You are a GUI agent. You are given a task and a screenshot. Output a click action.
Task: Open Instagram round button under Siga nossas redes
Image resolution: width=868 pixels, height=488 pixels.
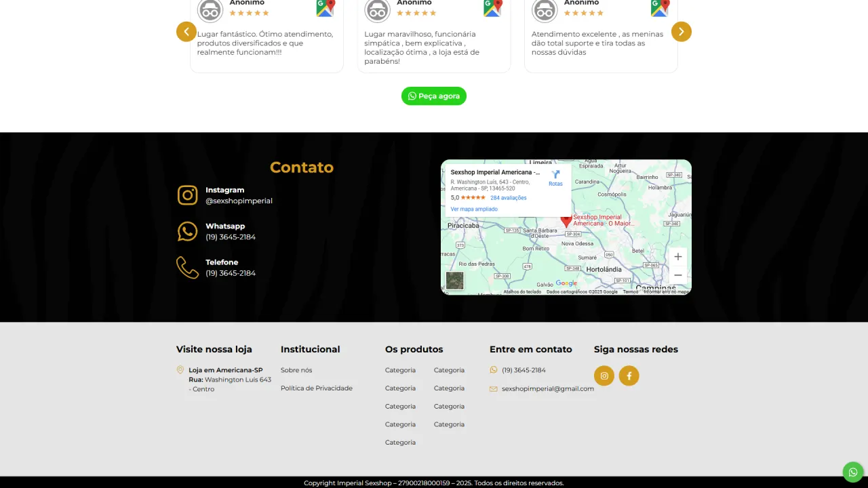[604, 375]
